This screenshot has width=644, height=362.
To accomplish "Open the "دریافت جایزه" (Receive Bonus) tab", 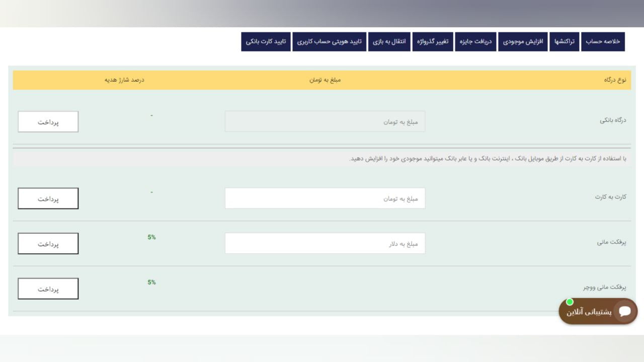I will pyautogui.click(x=476, y=41).
